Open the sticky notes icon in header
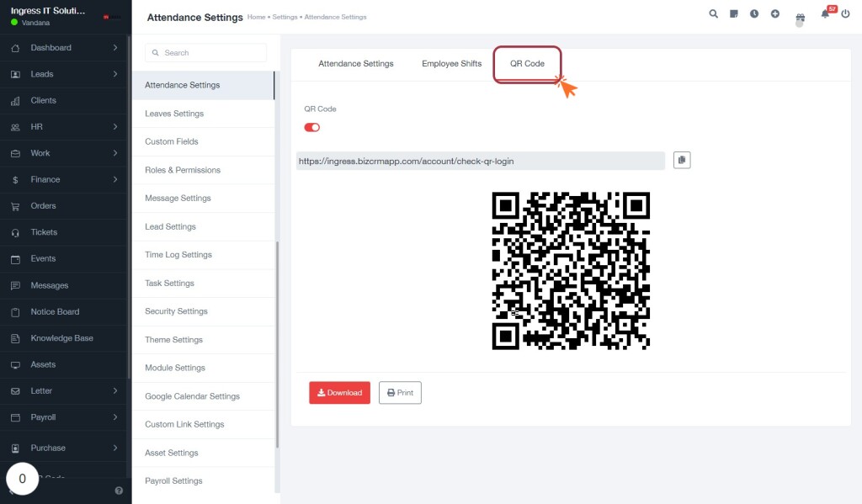Image resolution: width=862 pixels, height=504 pixels. pos(734,13)
